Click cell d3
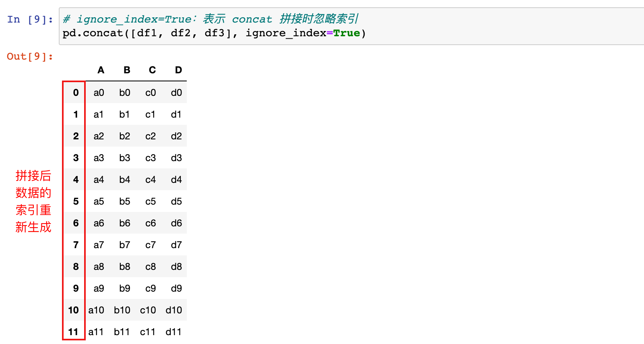Image resolution: width=644 pixels, height=344 pixels. [176, 158]
